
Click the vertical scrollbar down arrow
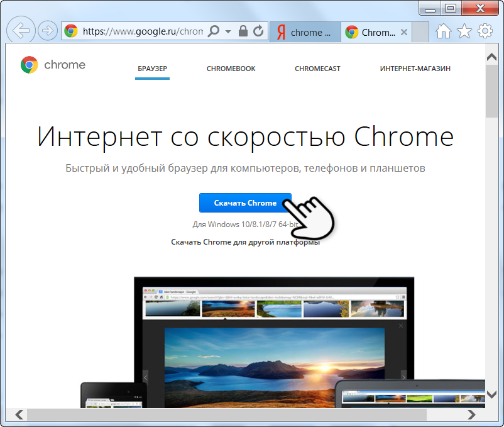tap(491, 394)
